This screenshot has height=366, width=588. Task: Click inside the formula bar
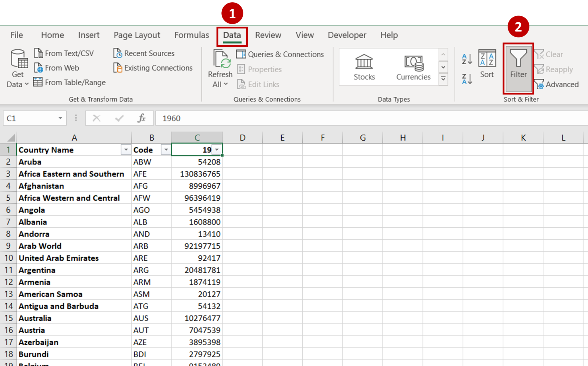[345, 118]
